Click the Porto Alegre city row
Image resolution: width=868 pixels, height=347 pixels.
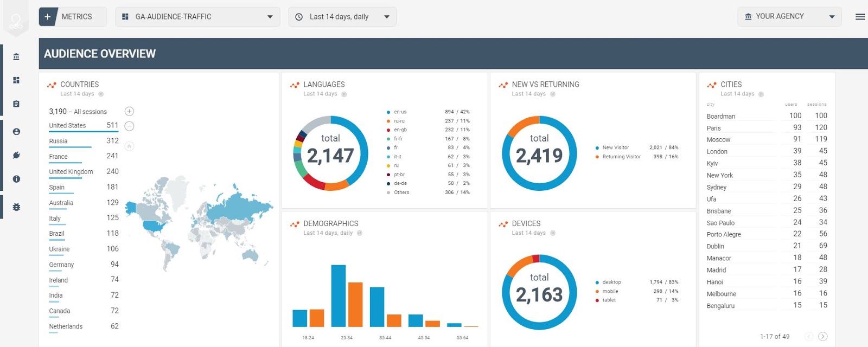[767, 234]
